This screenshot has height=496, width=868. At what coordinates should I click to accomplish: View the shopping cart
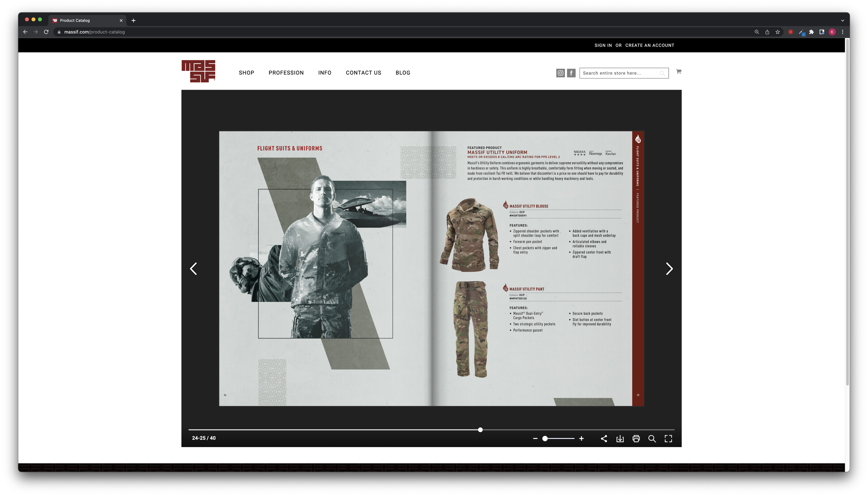click(x=679, y=72)
